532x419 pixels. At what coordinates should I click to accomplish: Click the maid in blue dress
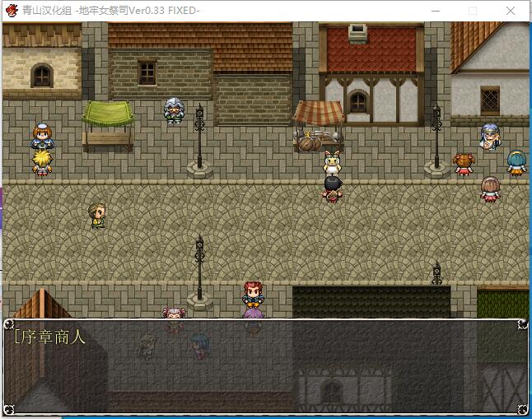coord(40,137)
